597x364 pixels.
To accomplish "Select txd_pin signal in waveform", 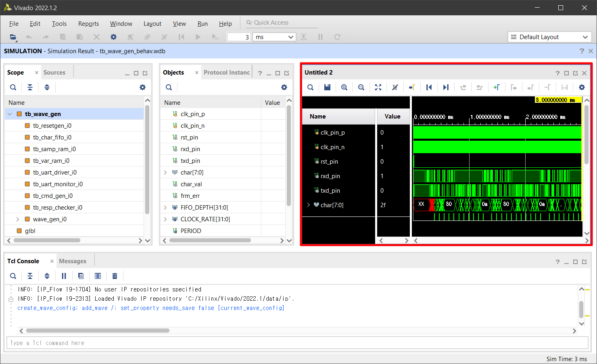I will click(330, 191).
